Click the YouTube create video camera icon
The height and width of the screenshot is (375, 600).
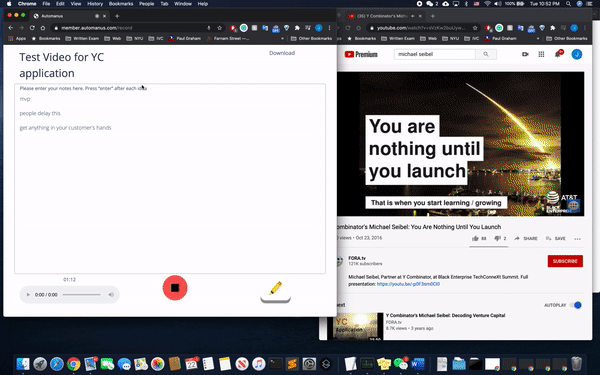click(x=525, y=54)
